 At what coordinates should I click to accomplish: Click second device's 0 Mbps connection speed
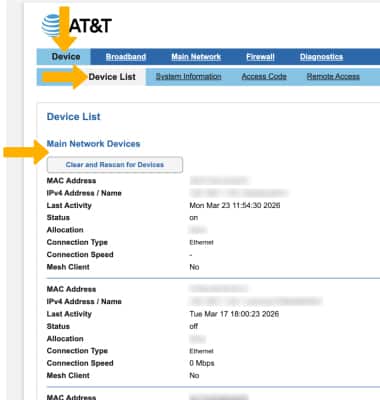[202, 363]
